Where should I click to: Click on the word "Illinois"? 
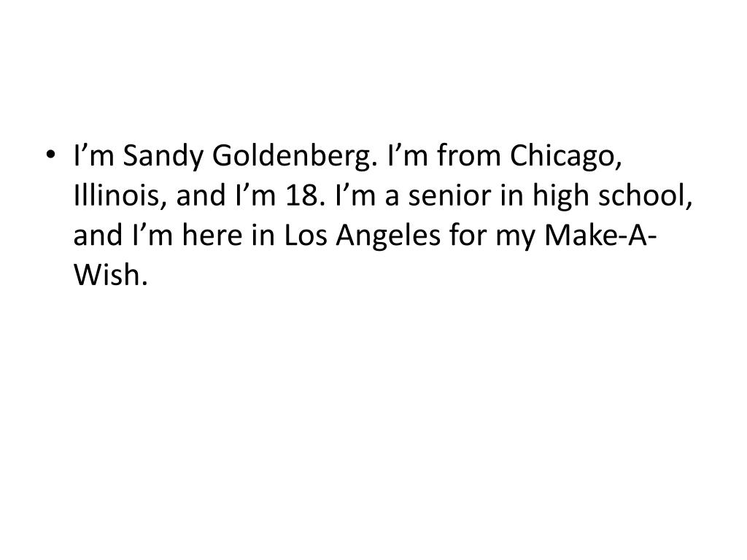[120, 196]
